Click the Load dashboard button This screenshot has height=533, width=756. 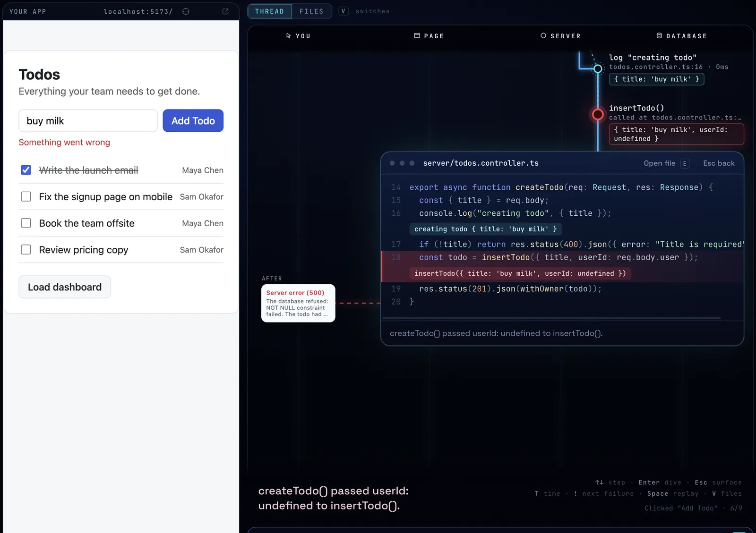coord(65,287)
